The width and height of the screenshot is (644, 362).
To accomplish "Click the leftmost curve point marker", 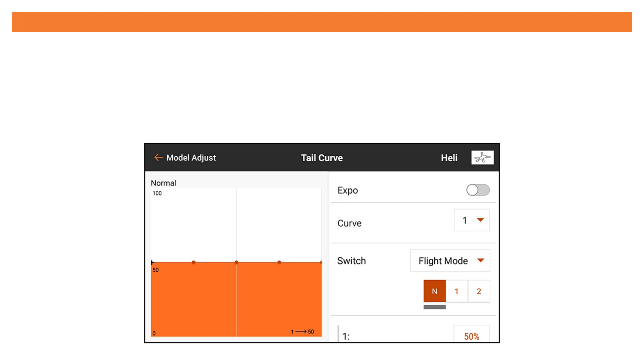I will (152, 262).
